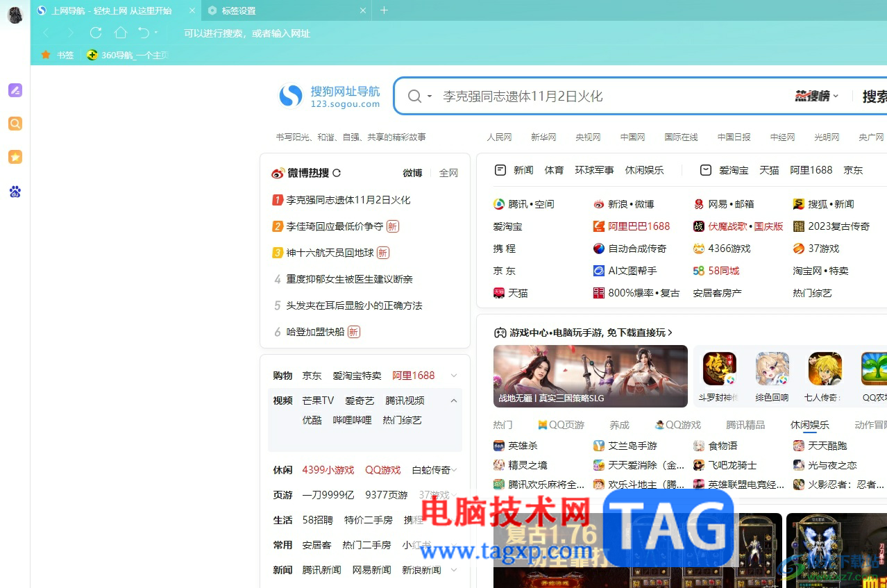The image size is (887, 588).
Task: Reload page with refresh icon
Action: click(x=96, y=33)
